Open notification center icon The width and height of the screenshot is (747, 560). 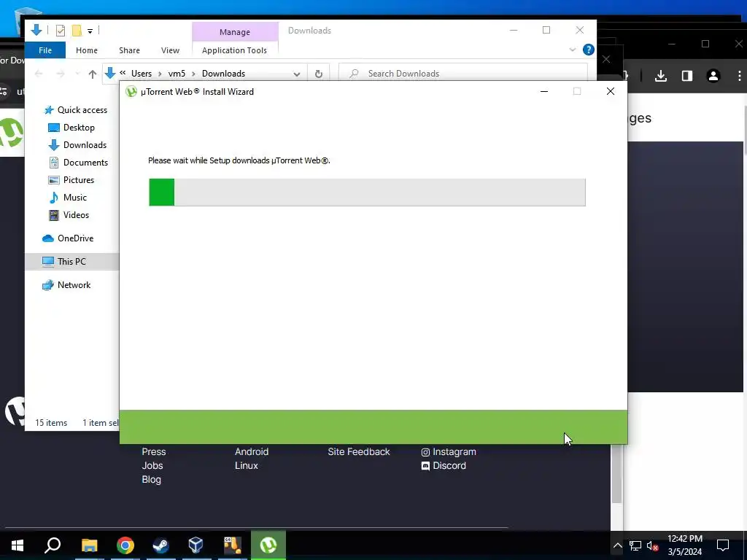click(x=723, y=545)
